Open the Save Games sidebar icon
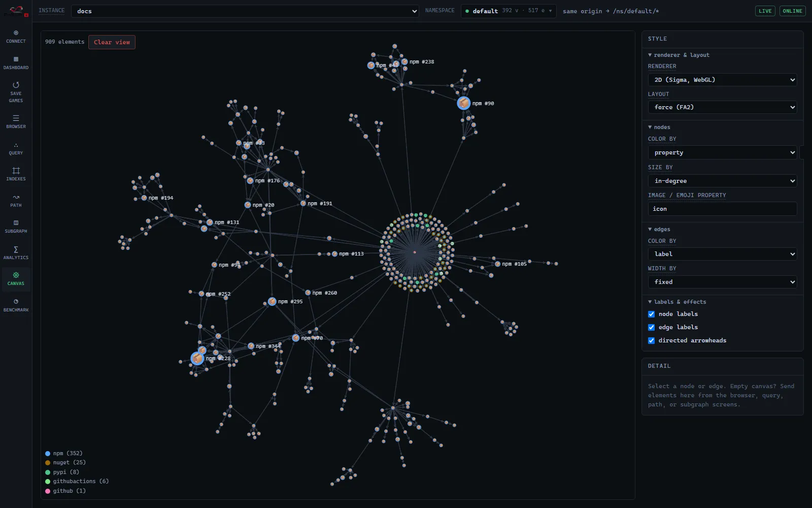The width and height of the screenshot is (812, 508). [x=16, y=92]
